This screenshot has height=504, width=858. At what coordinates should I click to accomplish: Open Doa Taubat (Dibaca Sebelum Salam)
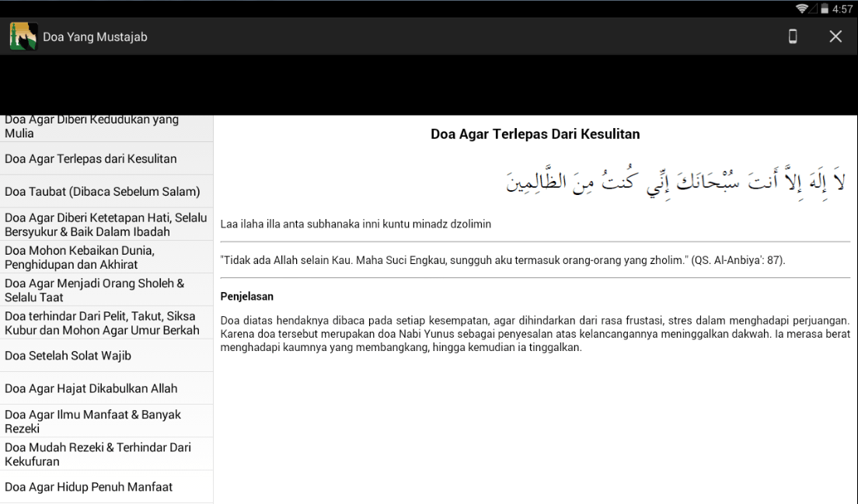tap(106, 191)
